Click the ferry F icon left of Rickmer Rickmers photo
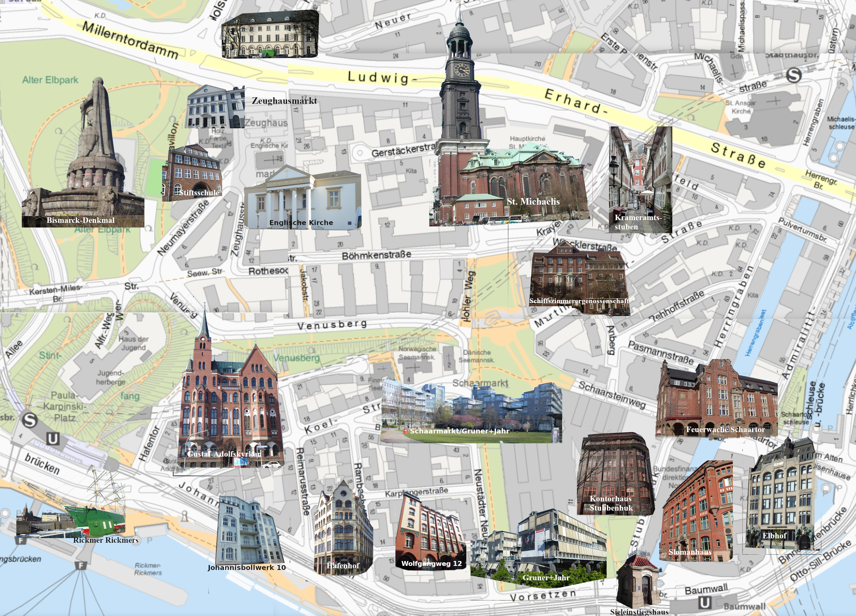 [21, 540]
